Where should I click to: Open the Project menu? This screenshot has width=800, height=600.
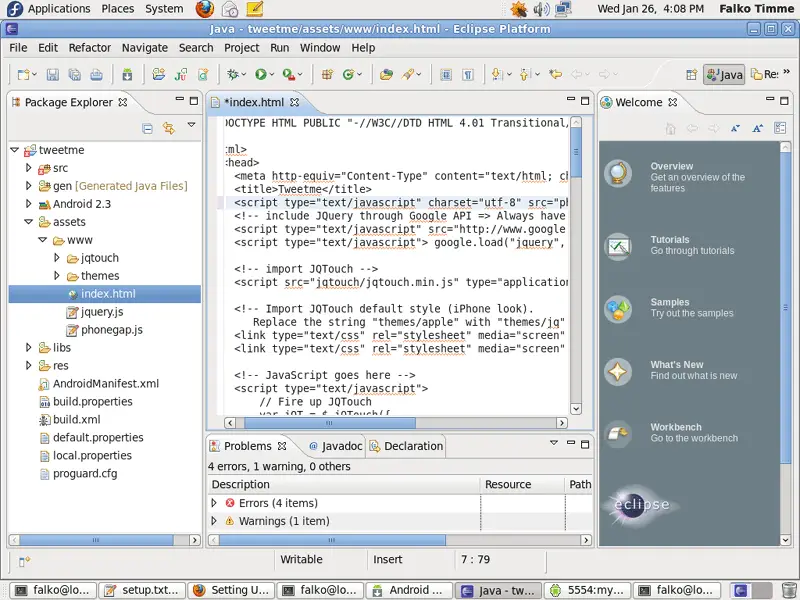click(x=242, y=47)
